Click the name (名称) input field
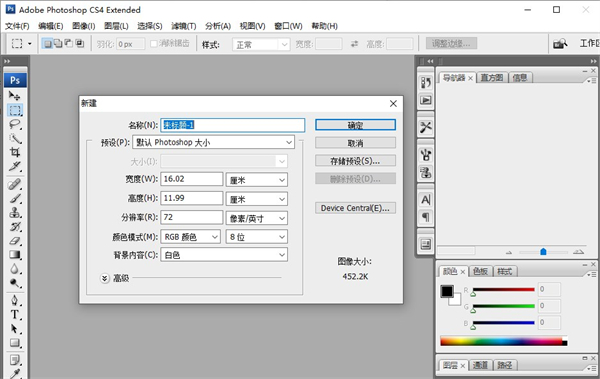The width and height of the screenshot is (600, 379). click(233, 125)
